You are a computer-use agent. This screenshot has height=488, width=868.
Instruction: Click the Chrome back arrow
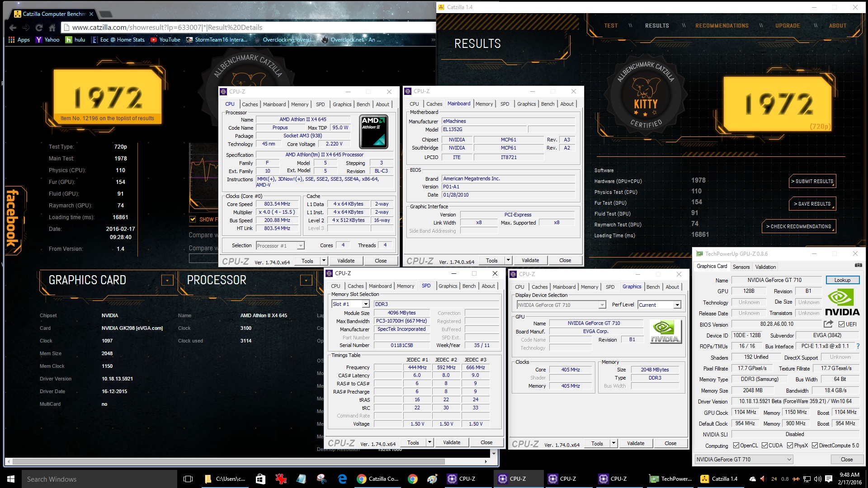click(13, 28)
